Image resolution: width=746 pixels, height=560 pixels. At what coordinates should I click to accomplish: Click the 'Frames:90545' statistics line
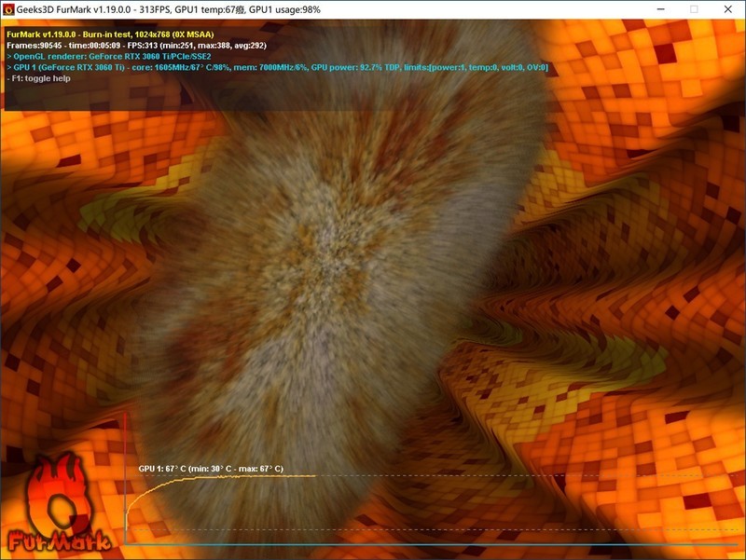[x=136, y=46]
